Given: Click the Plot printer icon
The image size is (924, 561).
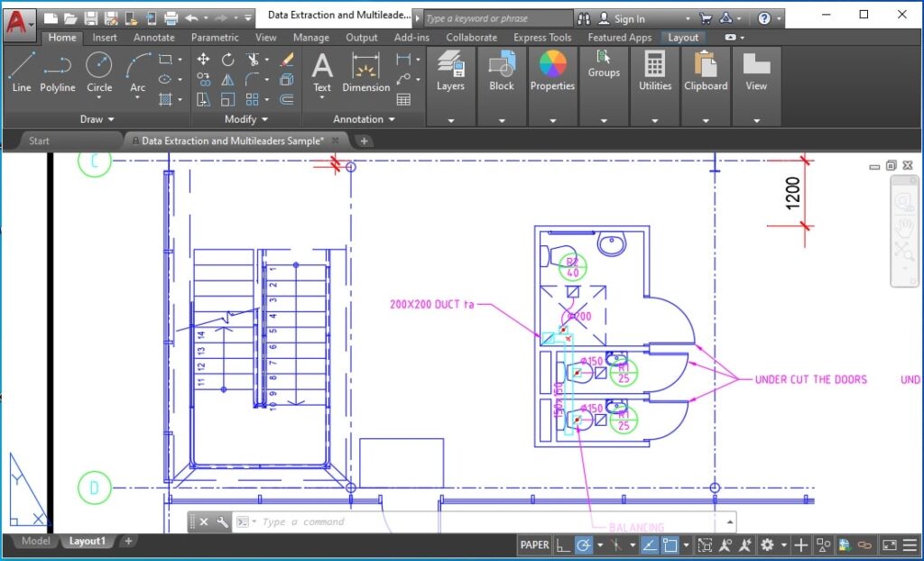Looking at the screenshot, I should tap(171, 18).
